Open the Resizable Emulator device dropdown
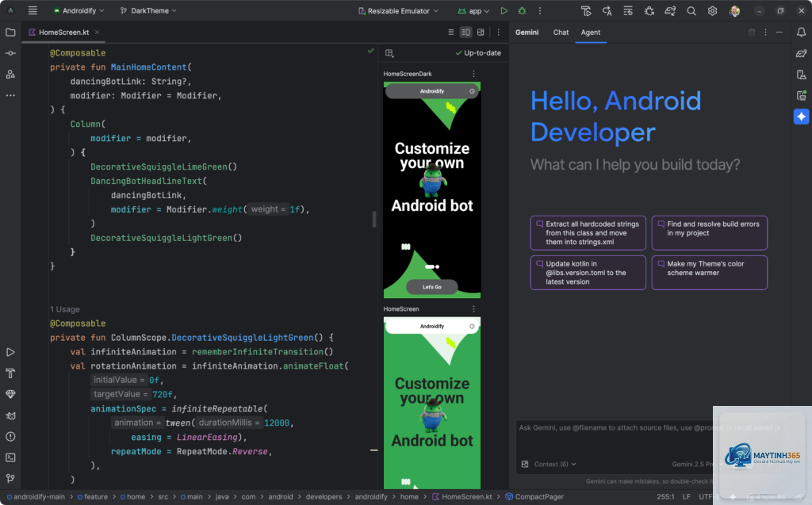 click(x=398, y=10)
